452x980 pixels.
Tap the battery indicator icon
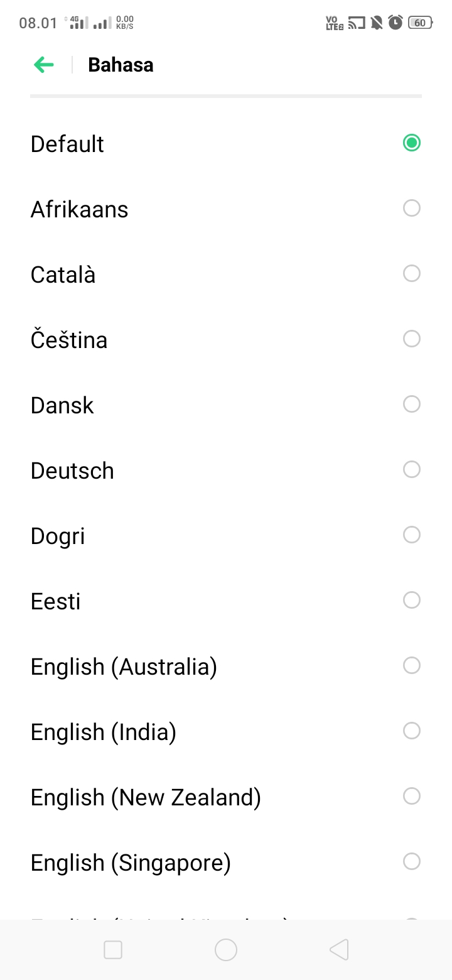[x=419, y=23]
